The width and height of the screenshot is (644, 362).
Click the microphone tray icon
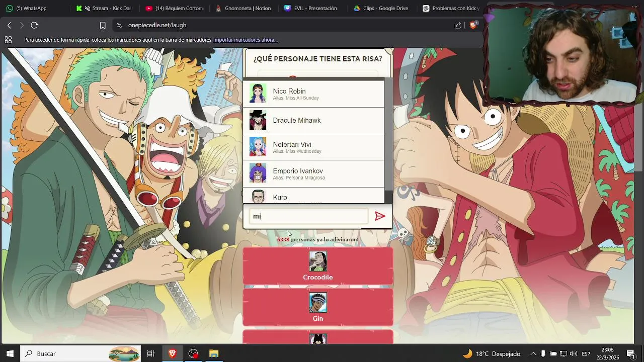click(543, 353)
